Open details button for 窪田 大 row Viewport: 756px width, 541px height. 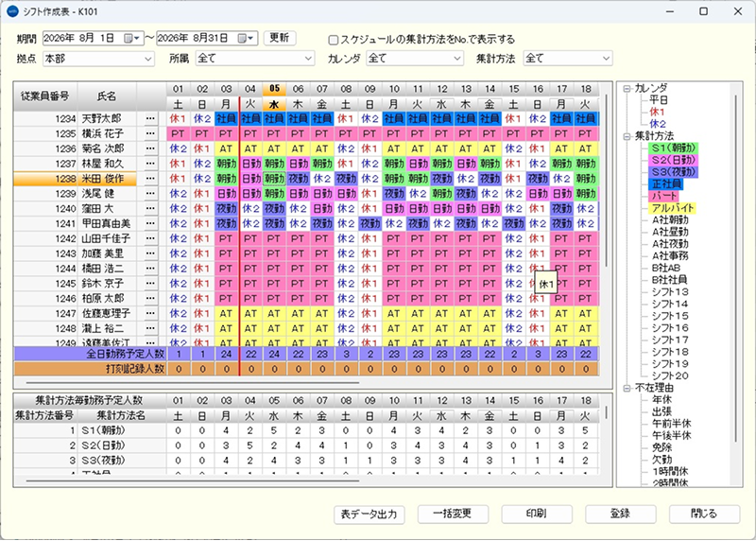pos(151,208)
